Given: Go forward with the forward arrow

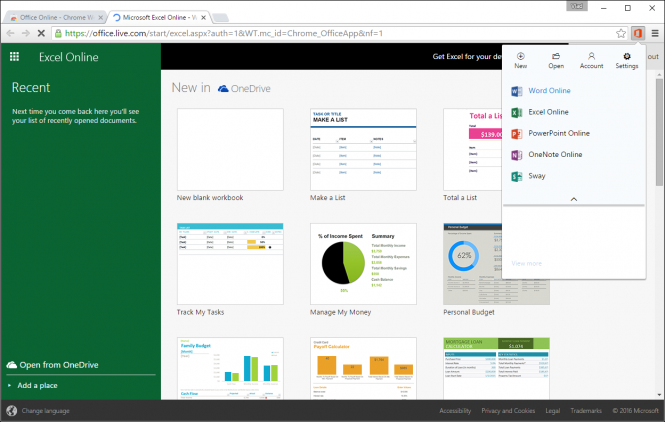Looking at the screenshot, I should (x=26, y=33).
